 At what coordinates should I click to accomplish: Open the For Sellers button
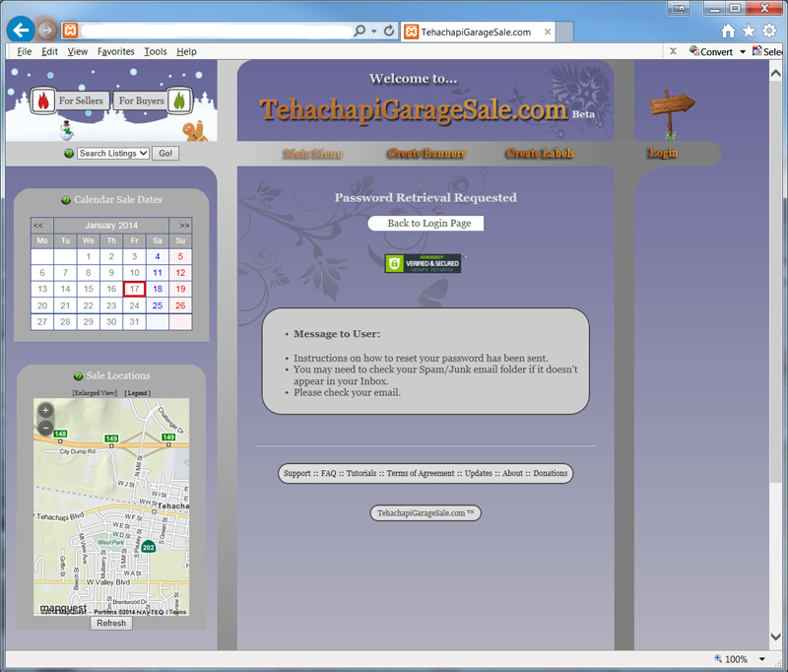click(81, 101)
